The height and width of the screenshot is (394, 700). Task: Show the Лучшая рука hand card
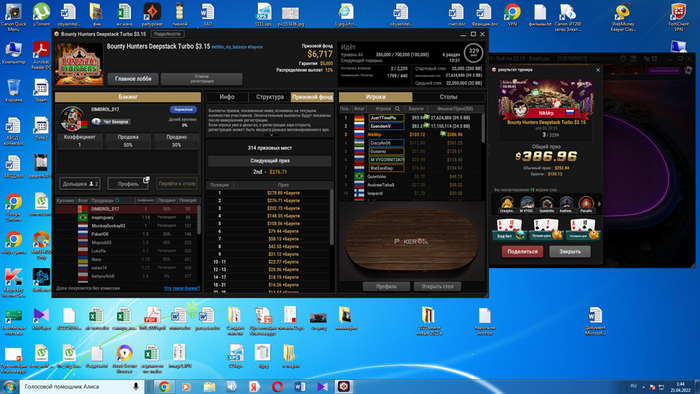(x=546, y=229)
